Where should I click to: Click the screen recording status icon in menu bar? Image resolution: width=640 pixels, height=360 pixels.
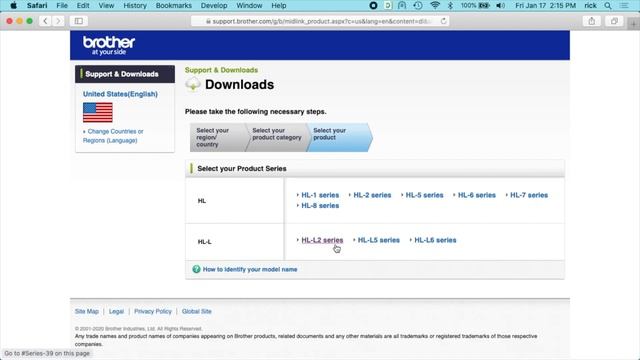tap(373, 6)
